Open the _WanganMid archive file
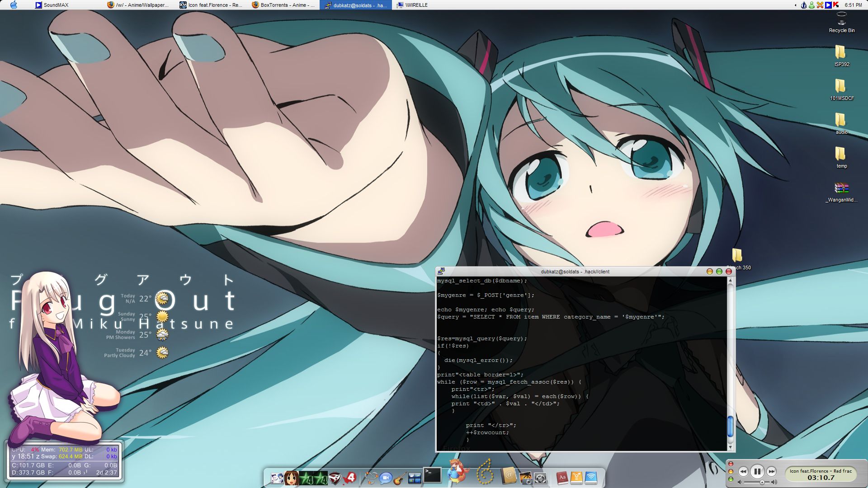 (x=841, y=189)
